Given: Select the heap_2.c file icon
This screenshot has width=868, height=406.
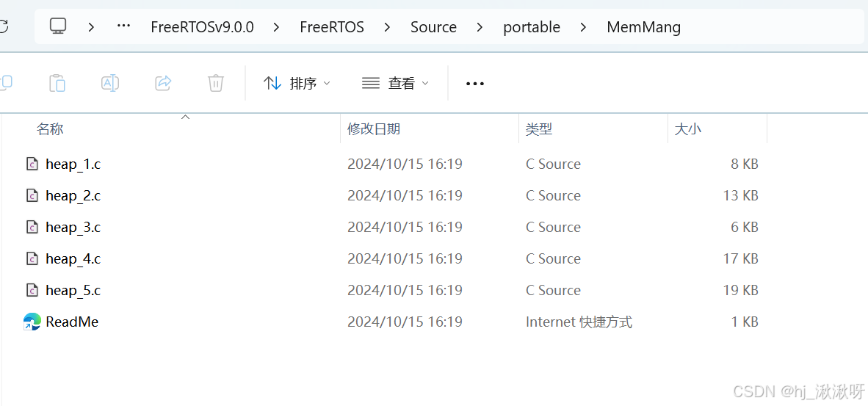Looking at the screenshot, I should pyautogui.click(x=32, y=196).
